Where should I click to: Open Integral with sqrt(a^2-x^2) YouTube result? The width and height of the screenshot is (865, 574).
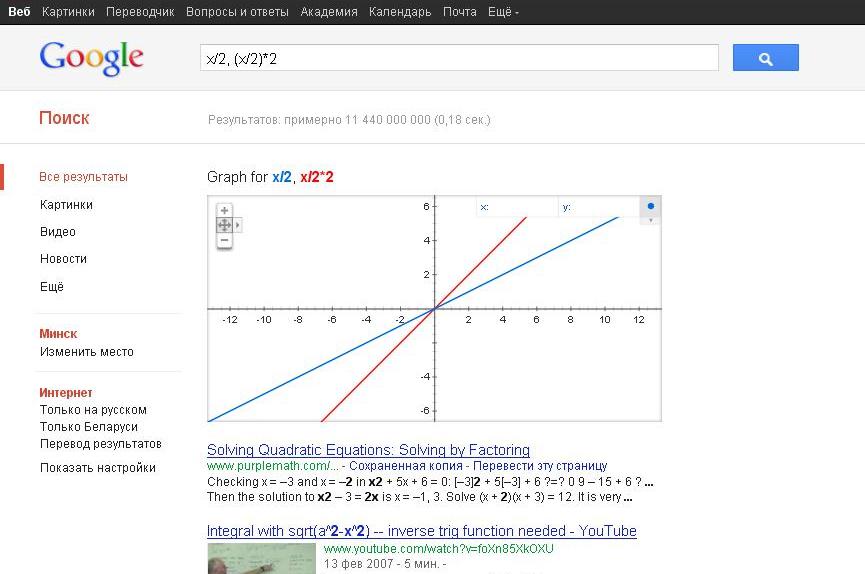[421, 531]
